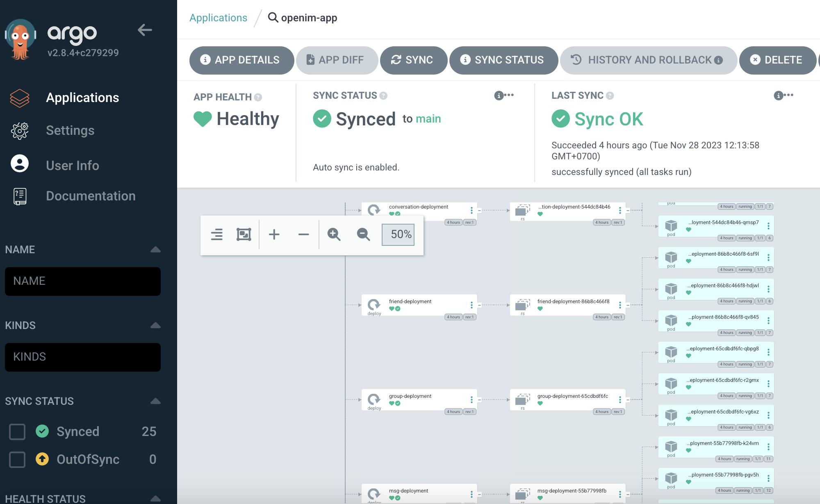Open User Info from the sidebar
The width and height of the screenshot is (820, 504).
tap(72, 165)
